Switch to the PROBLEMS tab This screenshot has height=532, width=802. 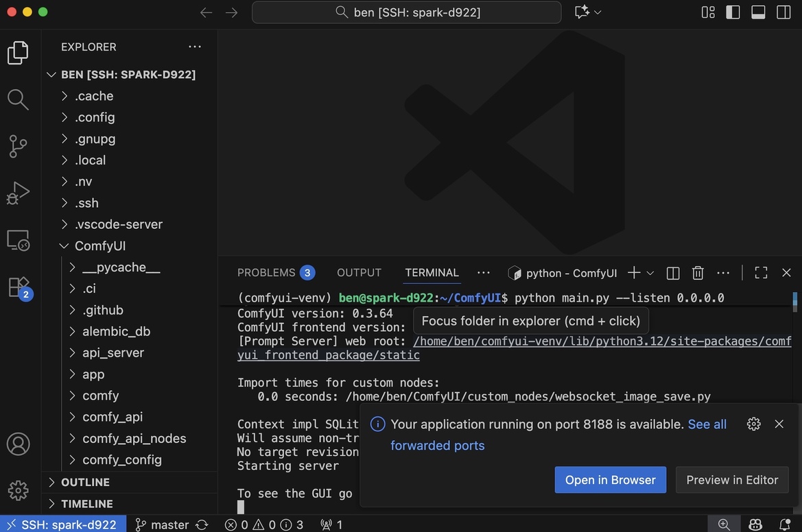[266, 273]
